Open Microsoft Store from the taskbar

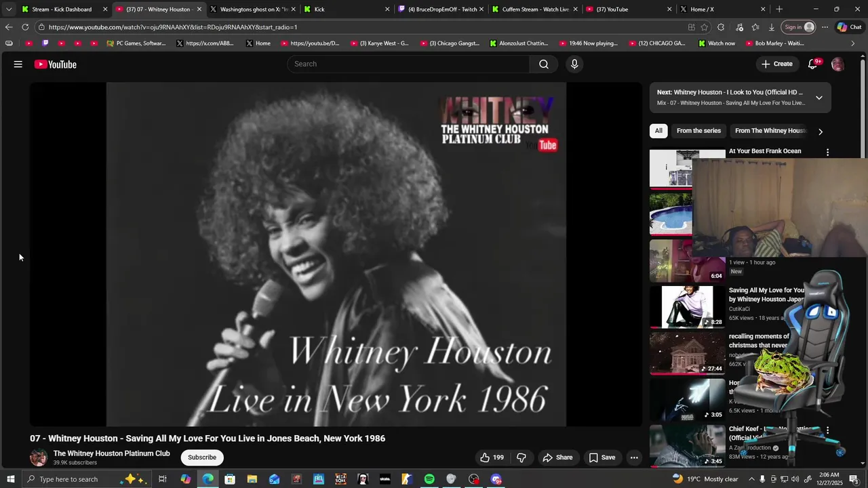(230, 479)
